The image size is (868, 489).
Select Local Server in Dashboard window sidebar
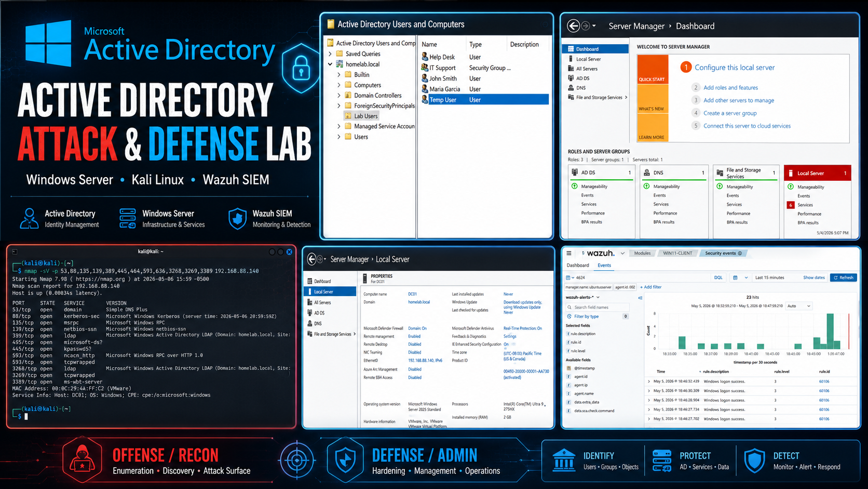pyautogui.click(x=588, y=59)
